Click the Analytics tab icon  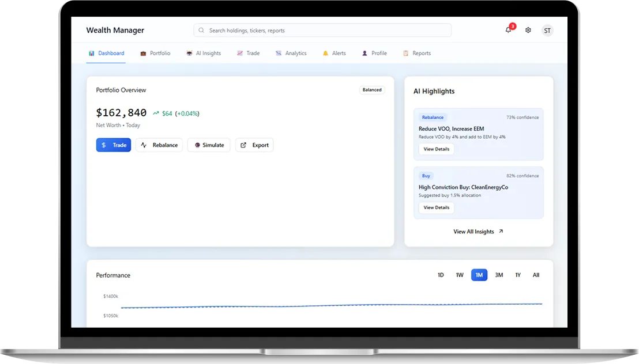[279, 54]
